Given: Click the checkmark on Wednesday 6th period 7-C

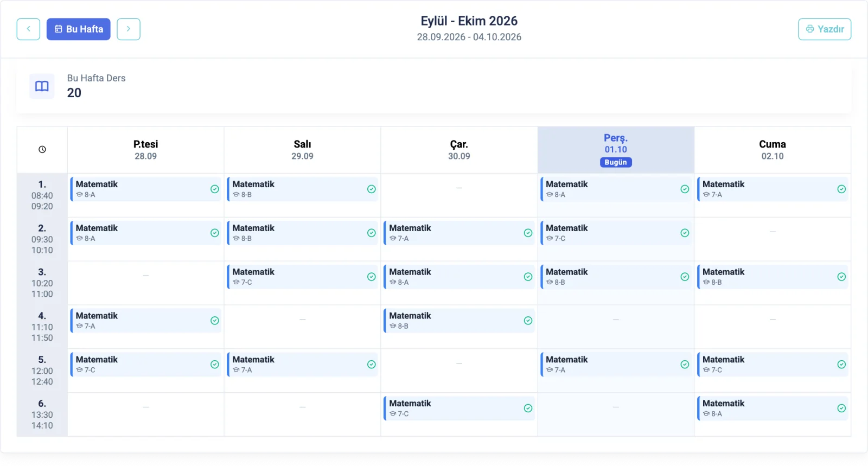Looking at the screenshot, I should [x=528, y=408].
